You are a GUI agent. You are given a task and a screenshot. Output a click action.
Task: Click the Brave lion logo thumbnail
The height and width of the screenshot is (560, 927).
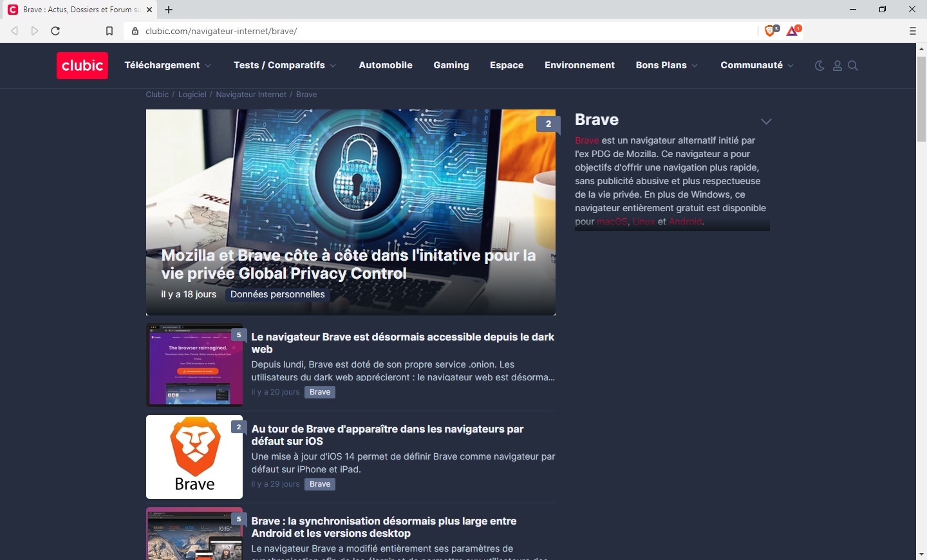(x=194, y=456)
